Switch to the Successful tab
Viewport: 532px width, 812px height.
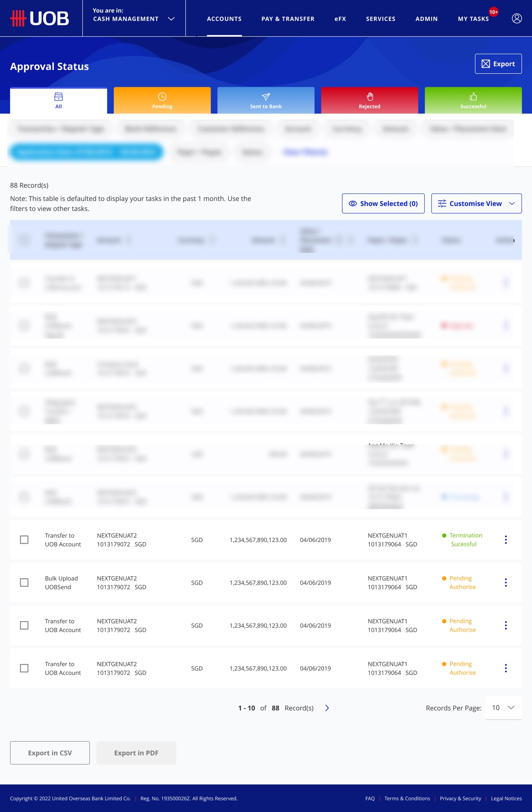click(x=473, y=101)
